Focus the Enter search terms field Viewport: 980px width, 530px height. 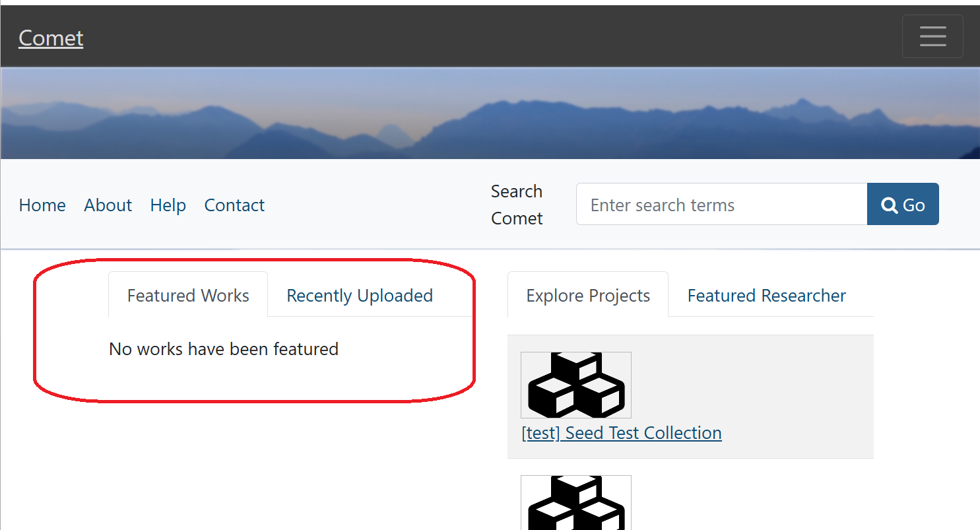721,205
